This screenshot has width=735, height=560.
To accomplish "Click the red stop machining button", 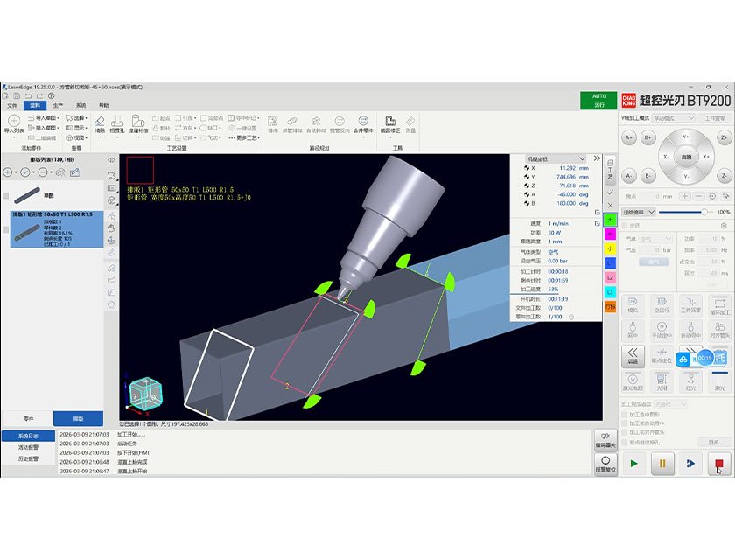I will point(718,463).
